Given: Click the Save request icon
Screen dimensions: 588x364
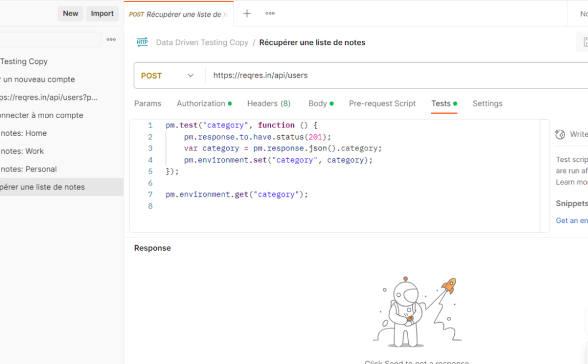Looking at the screenshot, I should [584, 42].
